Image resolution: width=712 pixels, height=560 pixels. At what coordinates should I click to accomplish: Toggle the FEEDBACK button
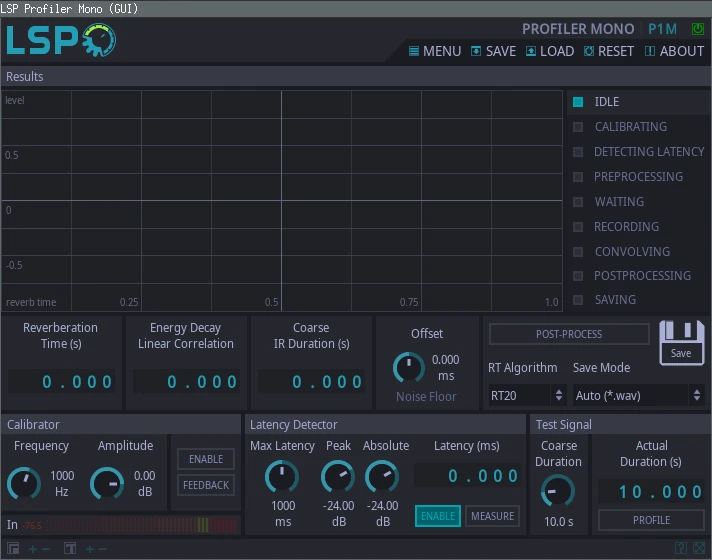click(206, 485)
